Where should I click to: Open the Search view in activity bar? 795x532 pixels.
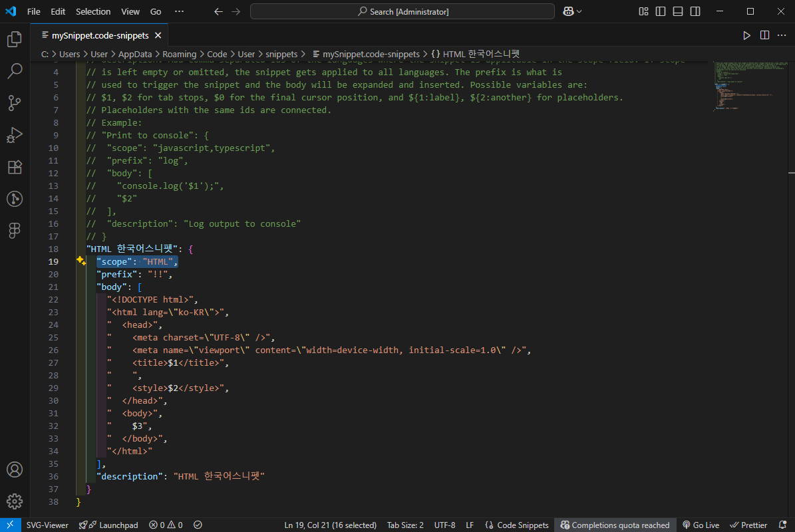15,71
